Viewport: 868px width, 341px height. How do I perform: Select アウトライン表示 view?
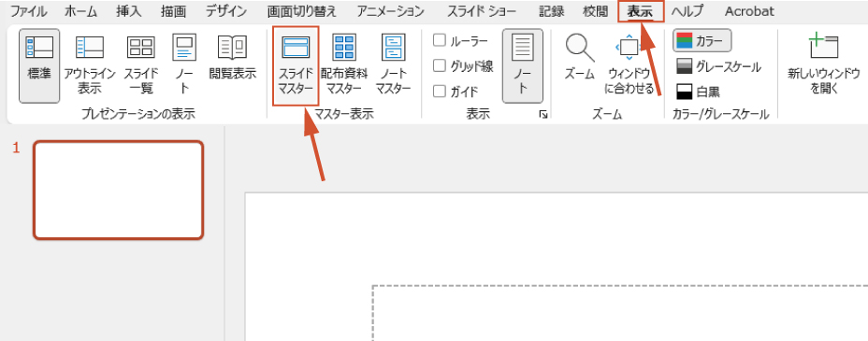click(x=90, y=65)
